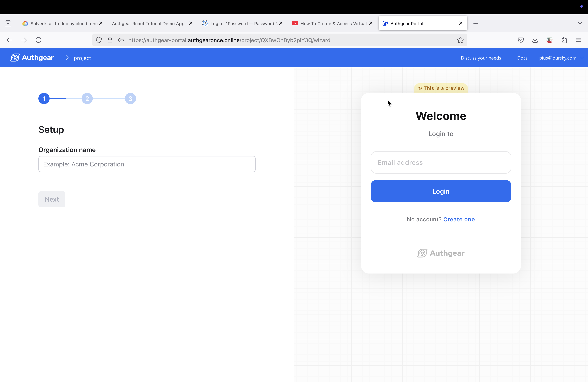Save page to Pocket icon

coord(521,40)
